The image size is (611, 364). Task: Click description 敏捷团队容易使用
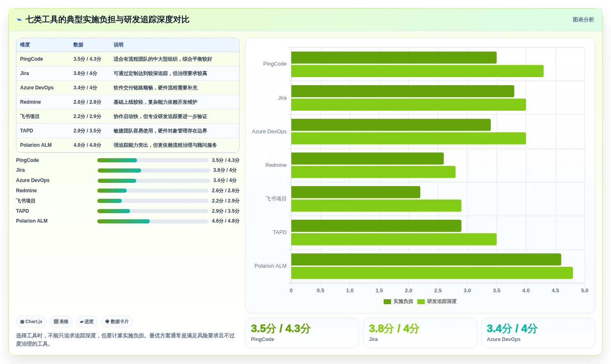(x=160, y=131)
